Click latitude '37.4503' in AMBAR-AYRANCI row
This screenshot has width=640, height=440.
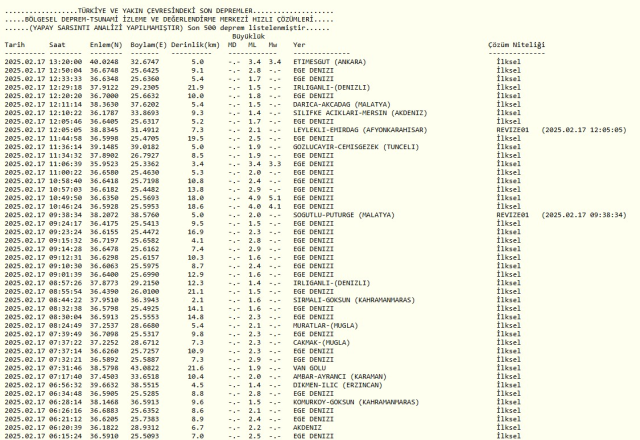click(104, 376)
